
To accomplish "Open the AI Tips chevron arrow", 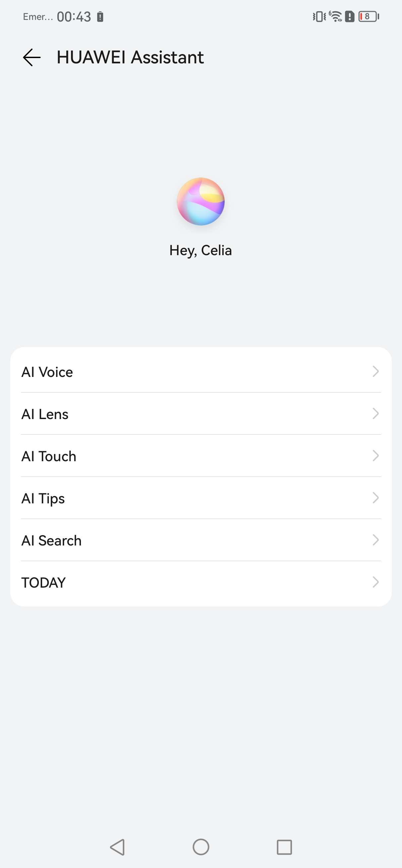I will click(x=375, y=498).
